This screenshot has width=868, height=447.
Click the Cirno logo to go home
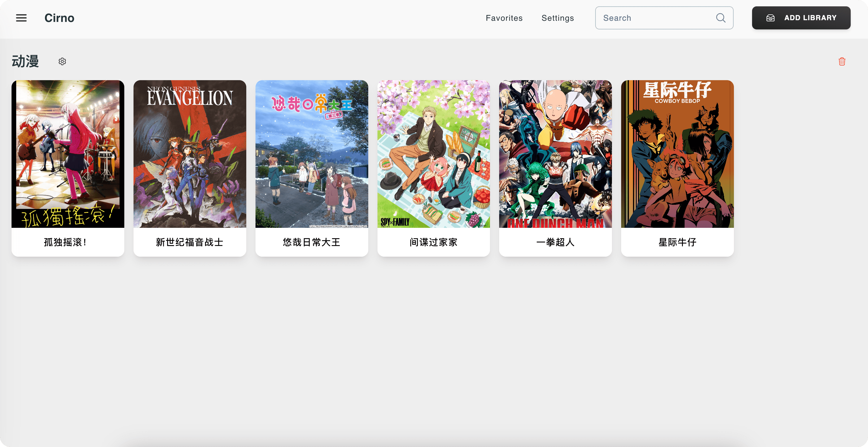59,18
